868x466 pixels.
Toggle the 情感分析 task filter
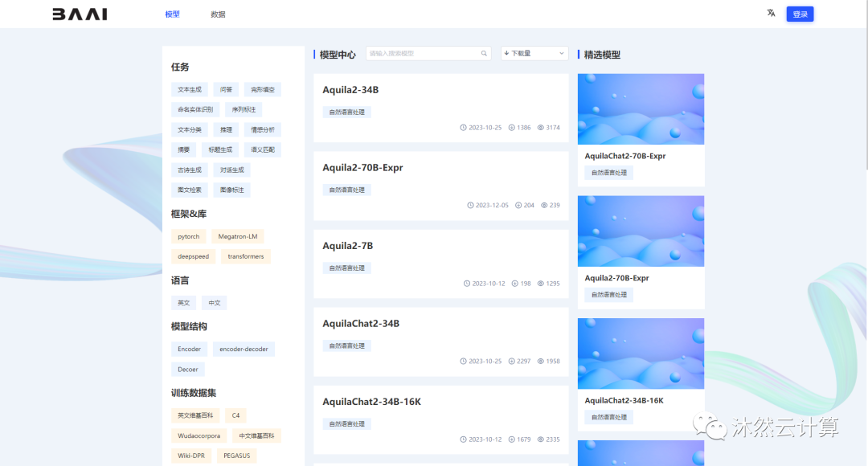262,130
